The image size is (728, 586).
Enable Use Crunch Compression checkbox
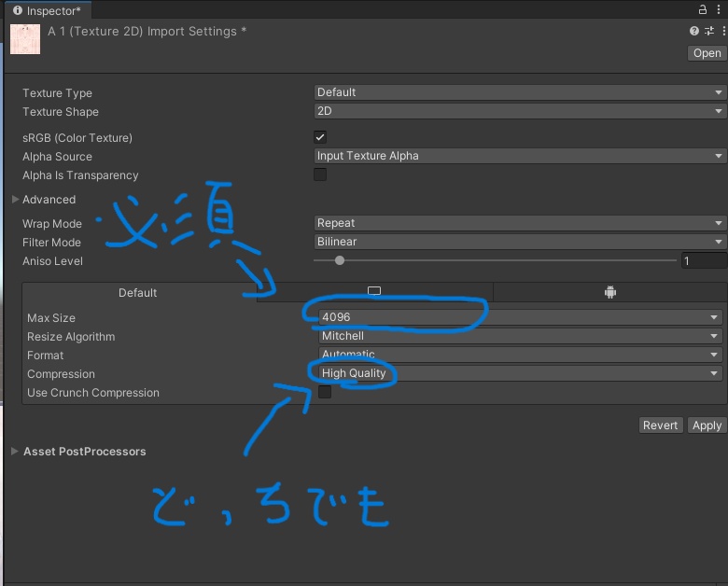pyautogui.click(x=324, y=393)
